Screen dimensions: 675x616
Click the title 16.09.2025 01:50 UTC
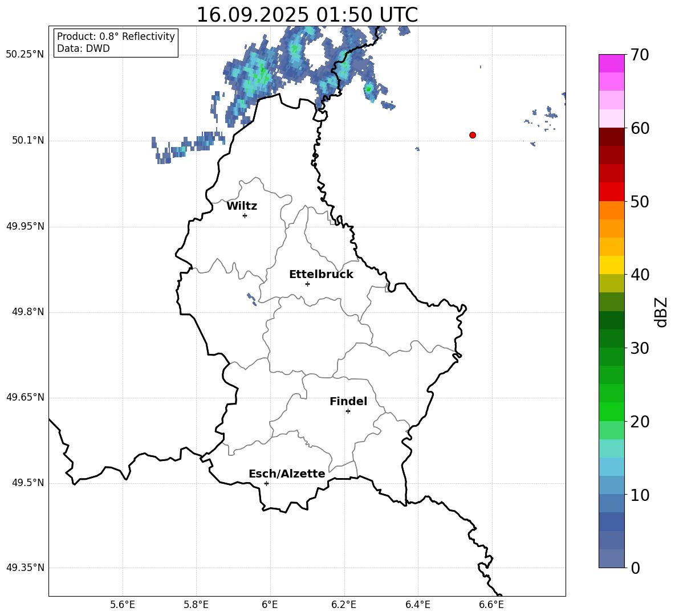pyautogui.click(x=307, y=15)
